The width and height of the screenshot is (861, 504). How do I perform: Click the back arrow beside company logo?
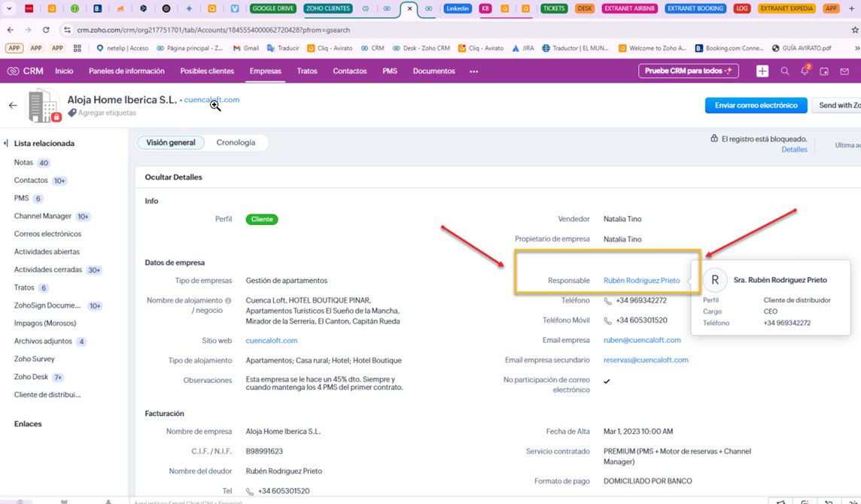13,105
